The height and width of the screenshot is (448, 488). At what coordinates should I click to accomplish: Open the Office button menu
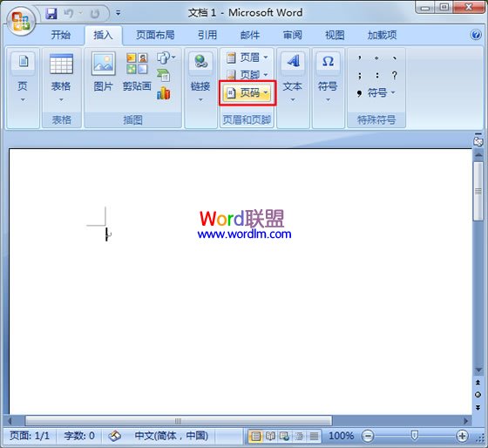(x=21, y=21)
